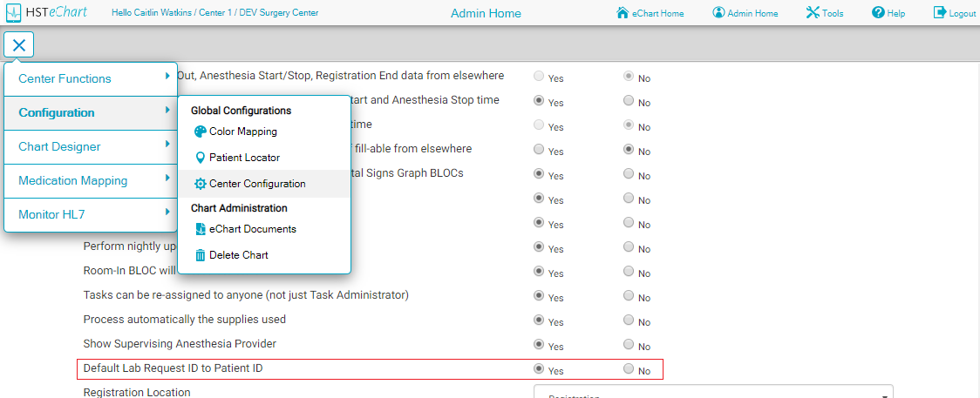Click the Logout icon

click(x=940, y=13)
